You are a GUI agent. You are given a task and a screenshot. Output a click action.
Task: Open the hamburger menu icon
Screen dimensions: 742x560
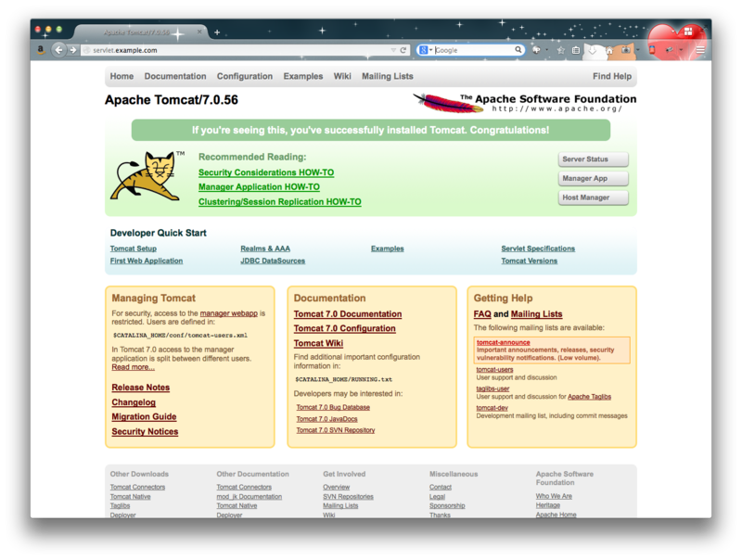tap(700, 50)
